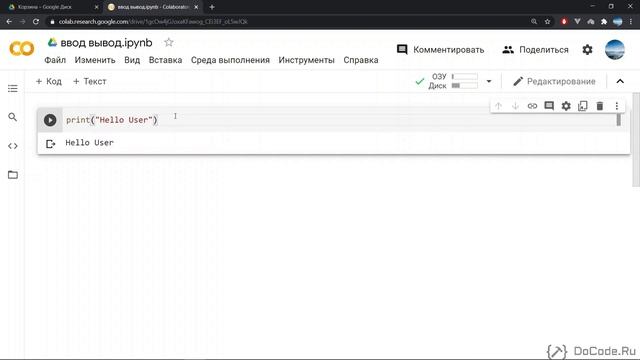Image resolution: width=640 pixels, height=360 pixels.
Task: Click the red browser extension icon
Action: [x=564, y=22]
